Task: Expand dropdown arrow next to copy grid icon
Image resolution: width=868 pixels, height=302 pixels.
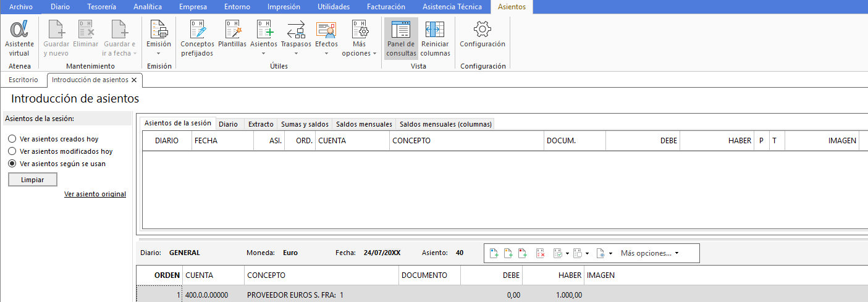Action: tap(587, 253)
